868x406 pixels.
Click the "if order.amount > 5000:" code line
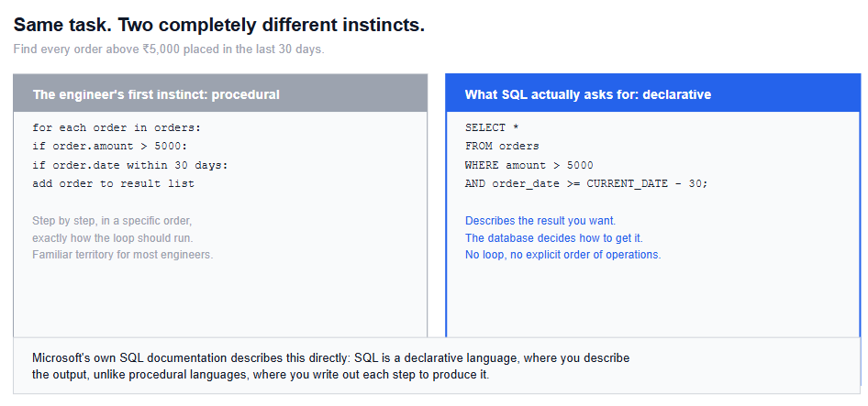point(109,147)
